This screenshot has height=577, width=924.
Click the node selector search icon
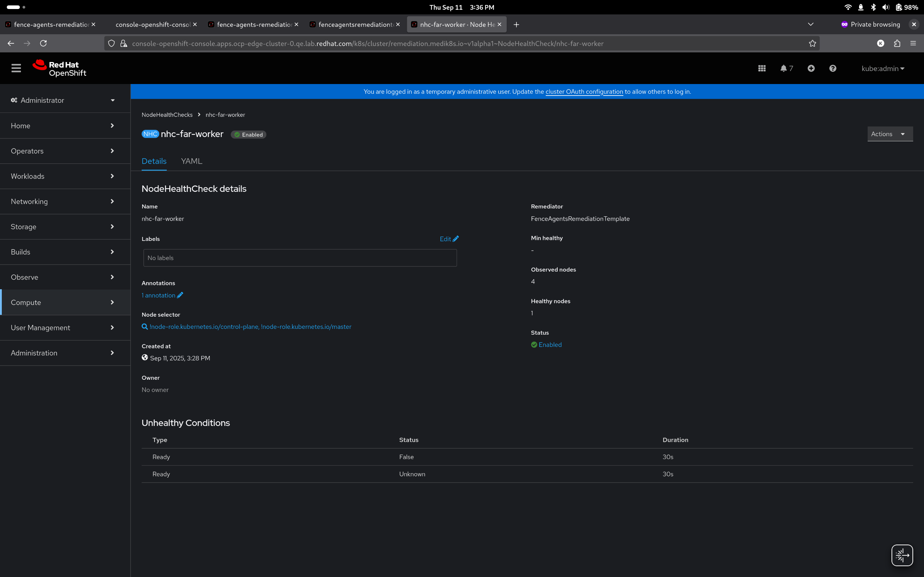coord(145,327)
